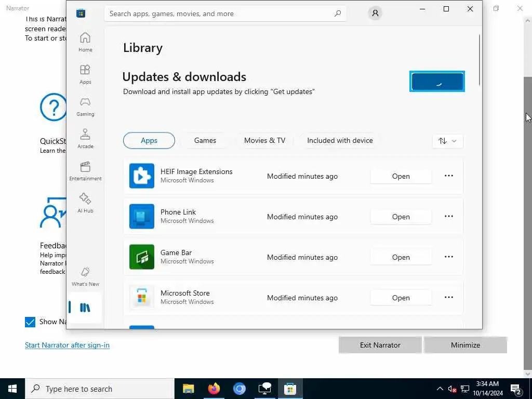The height and width of the screenshot is (399, 532).
Task: Show hidden tray icons chevron
Action: [440, 389]
